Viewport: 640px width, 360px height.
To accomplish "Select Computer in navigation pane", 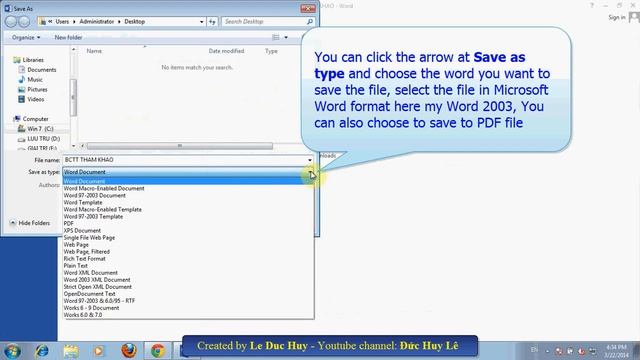I will [x=36, y=119].
